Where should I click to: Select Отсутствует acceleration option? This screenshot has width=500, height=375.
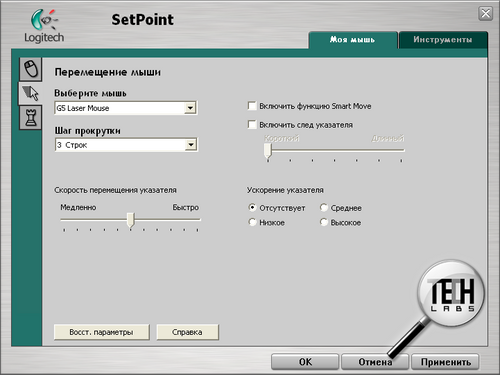point(252,208)
